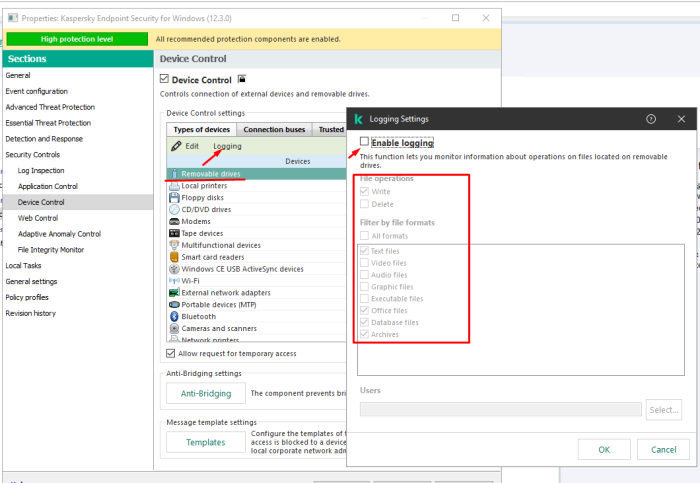Toggle the All formats checkbox

click(x=364, y=235)
